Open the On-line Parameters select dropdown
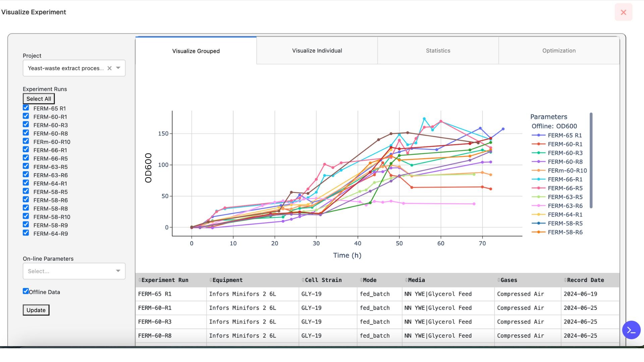The image size is (644, 362). (x=74, y=271)
